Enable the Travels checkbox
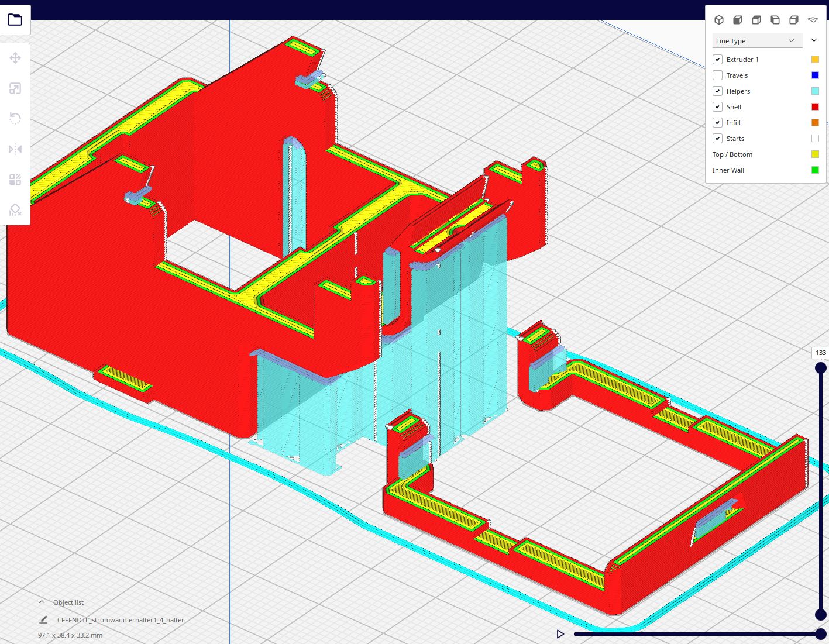The height and width of the screenshot is (644, 829). [x=717, y=75]
